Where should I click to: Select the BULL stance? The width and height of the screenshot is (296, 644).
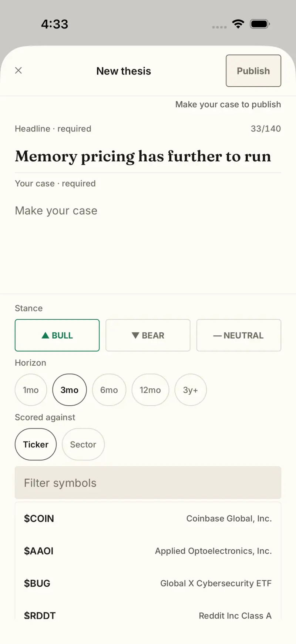57,335
